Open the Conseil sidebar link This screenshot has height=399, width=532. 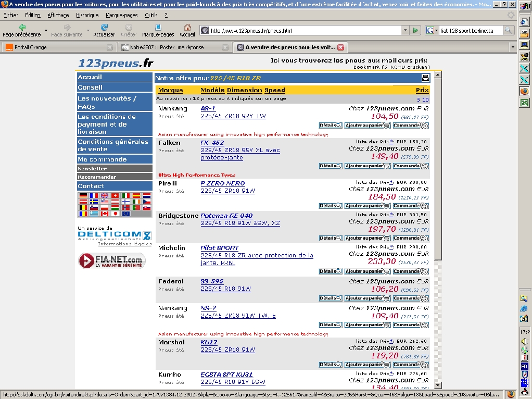[x=115, y=88]
